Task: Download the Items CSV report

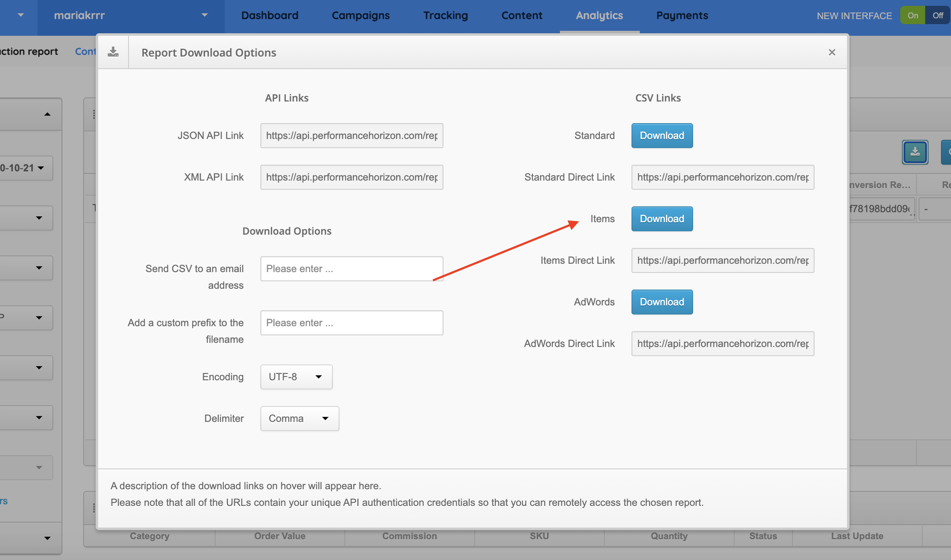Action: (662, 219)
